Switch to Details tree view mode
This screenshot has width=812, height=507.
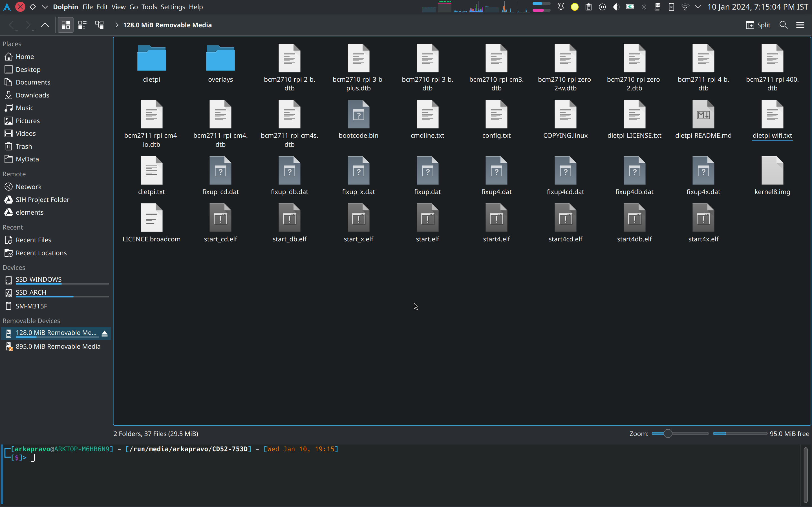click(x=99, y=25)
